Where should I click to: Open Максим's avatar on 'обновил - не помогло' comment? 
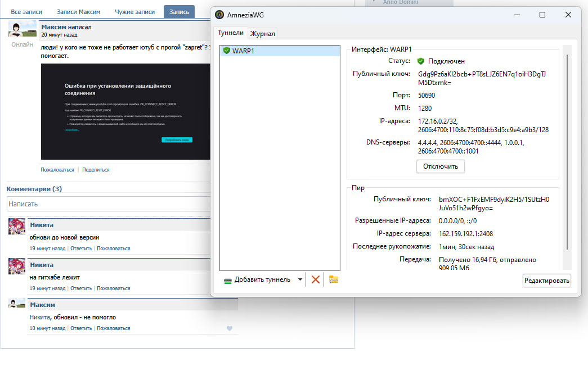pyautogui.click(x=17, y=303)
